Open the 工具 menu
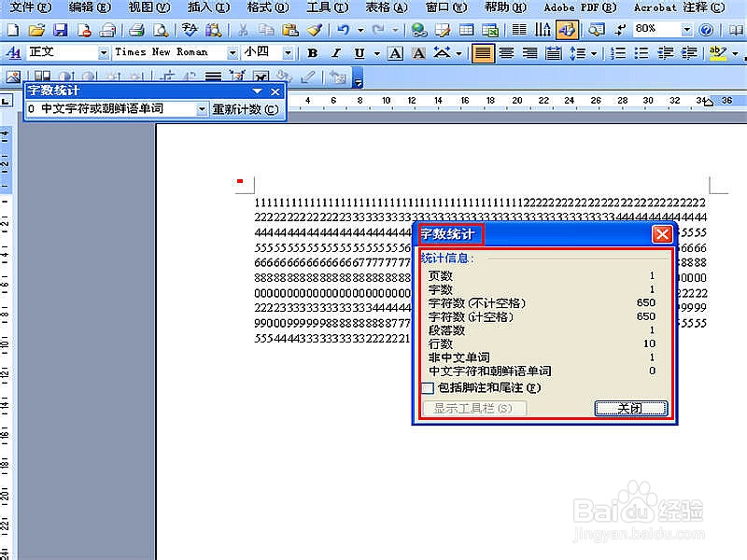Screen dimensions: 747x560 [x=328, y=7]
